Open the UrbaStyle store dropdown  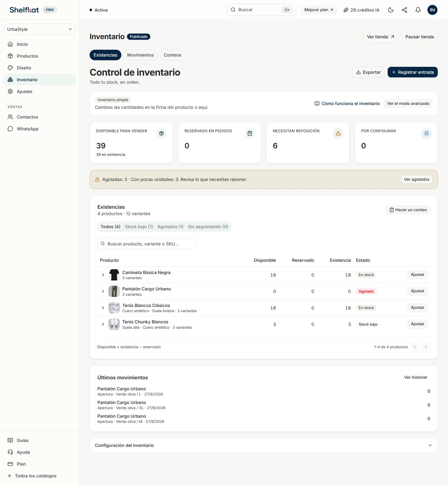(x=39, y=29)
